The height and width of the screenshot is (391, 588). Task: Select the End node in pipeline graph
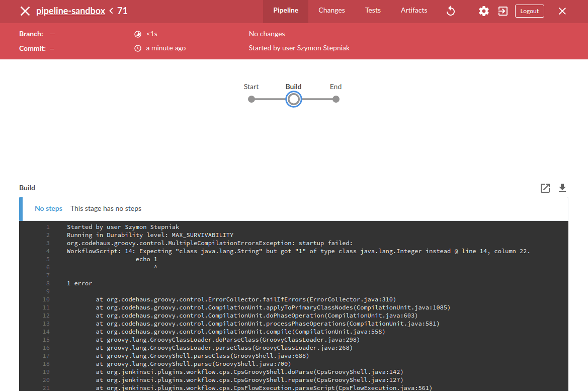pyautogui.click(x=336, y=100)
